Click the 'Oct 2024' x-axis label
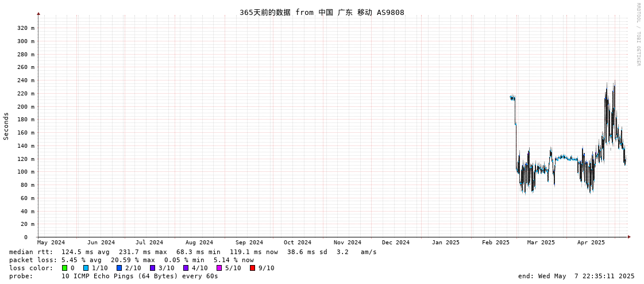The height and width of the screenshot is (284, 644). 298,243
